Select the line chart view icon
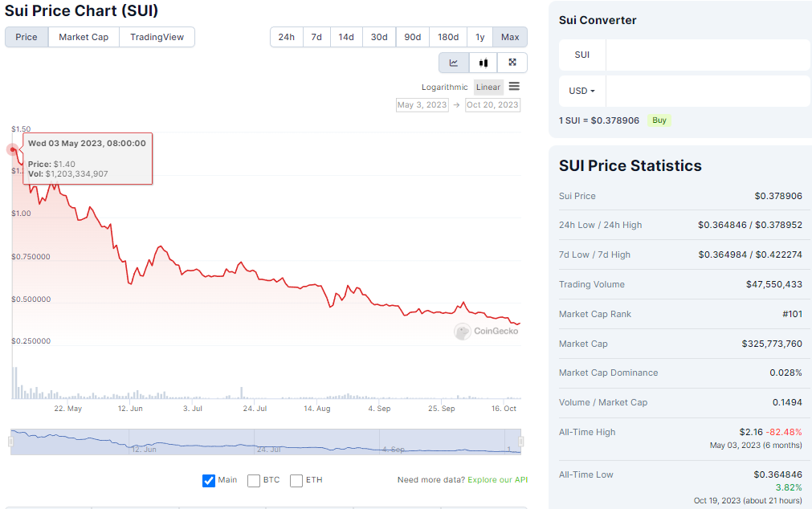812x509 pixels. (454, 62)
